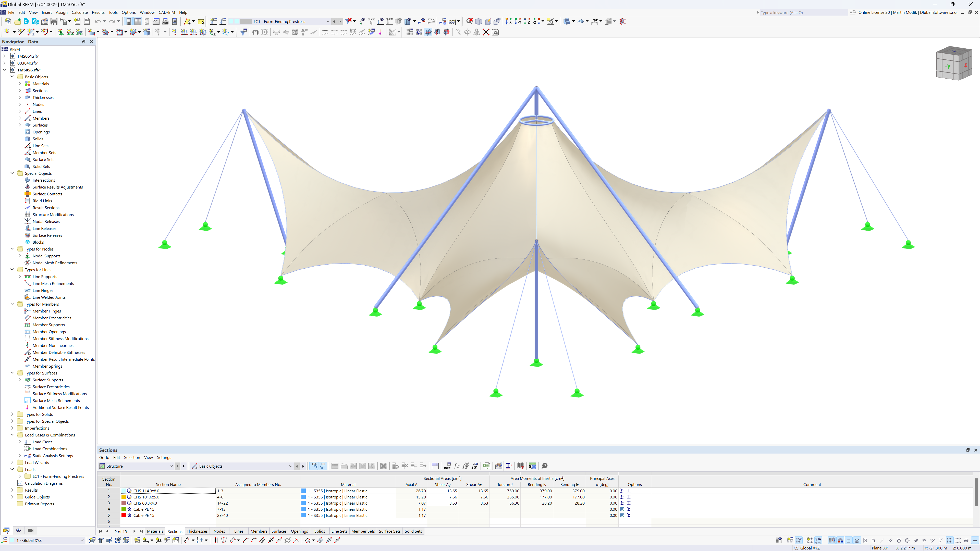Activate the Zoom by cutout magnifier icon
Image resolution: width=980 pixels, height=551 pixels.
pyautogui.click(x=470, y=21)
